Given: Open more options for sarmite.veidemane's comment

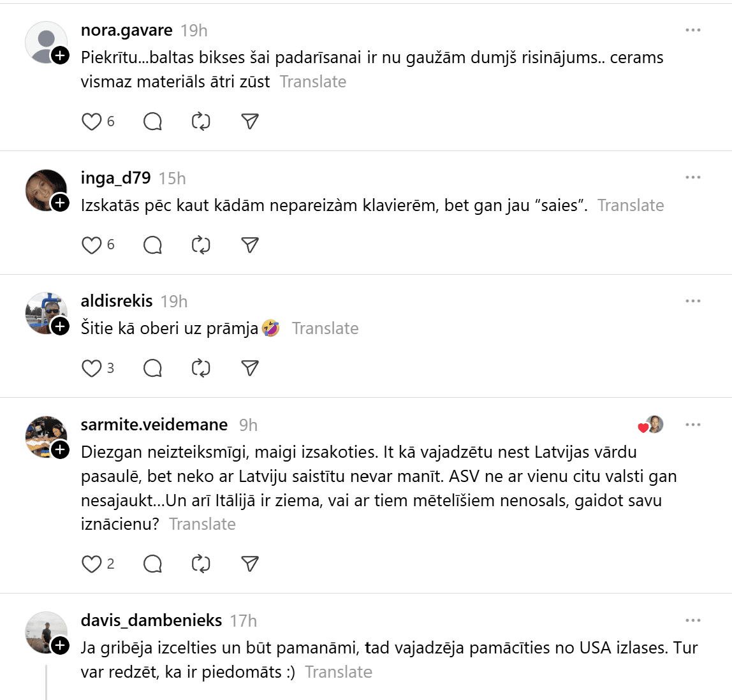Looking at the screenshot, I should point(692,425).
